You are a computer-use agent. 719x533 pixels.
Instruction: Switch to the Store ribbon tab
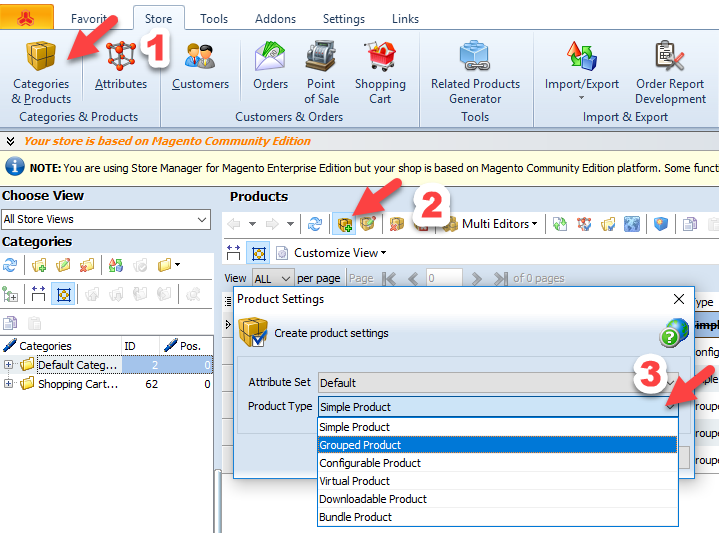pos(158,19)
